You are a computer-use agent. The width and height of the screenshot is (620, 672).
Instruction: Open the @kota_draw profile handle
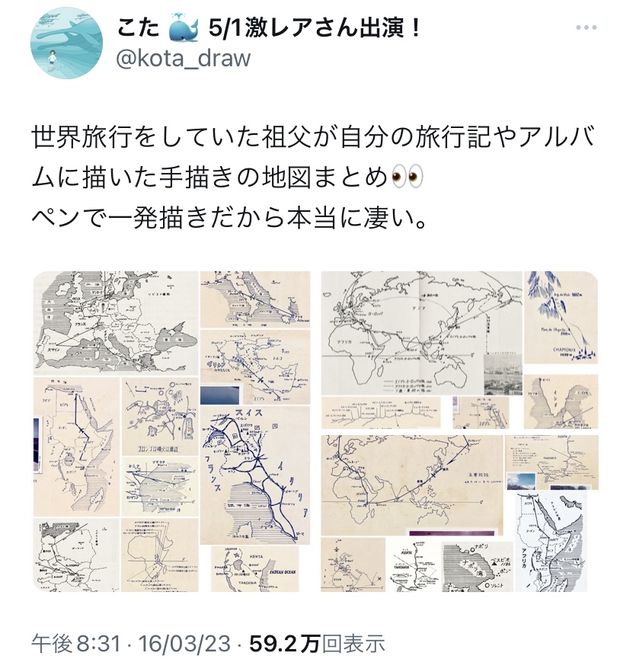point(183,59)
